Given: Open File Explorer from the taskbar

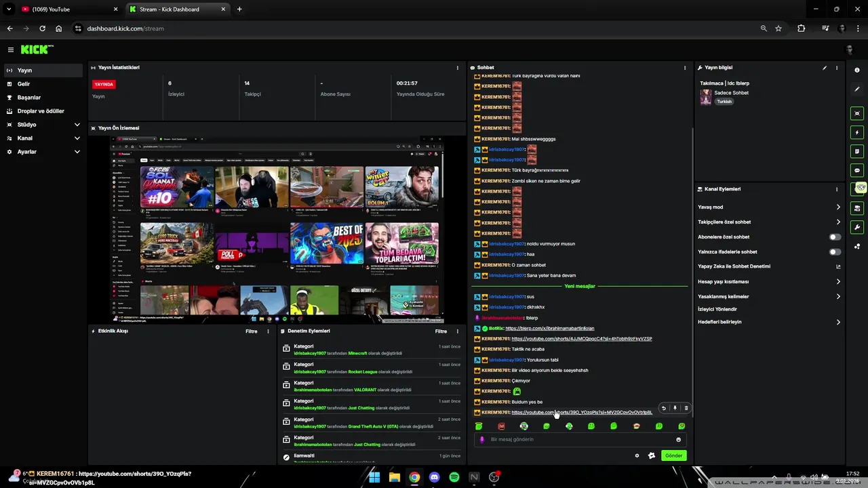Looking at the screenshot, I should [394, 477].
